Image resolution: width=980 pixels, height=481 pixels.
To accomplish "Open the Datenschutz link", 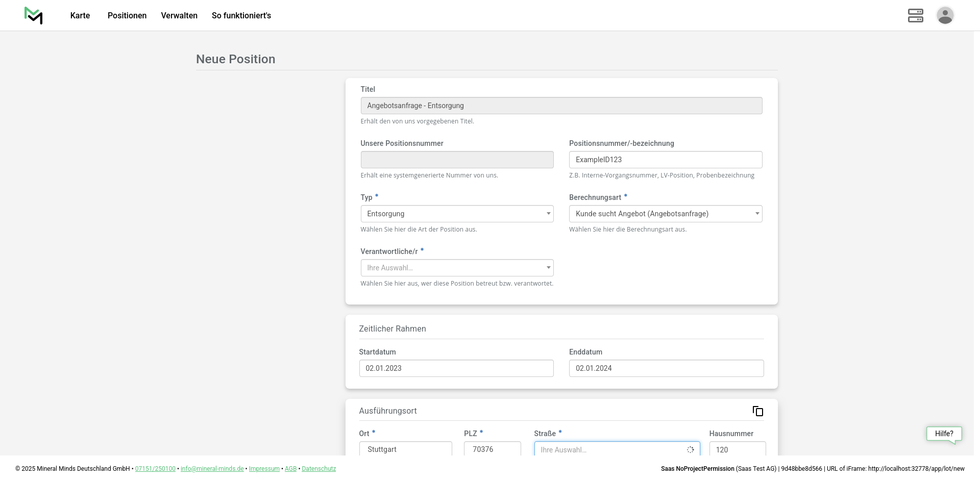I will pos(318,469).
